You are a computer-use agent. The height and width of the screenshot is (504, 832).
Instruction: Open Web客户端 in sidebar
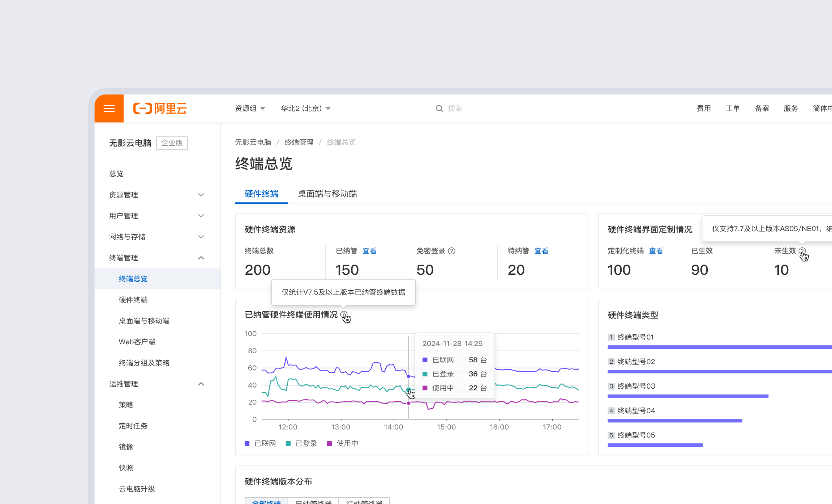[x=157, y=342]
